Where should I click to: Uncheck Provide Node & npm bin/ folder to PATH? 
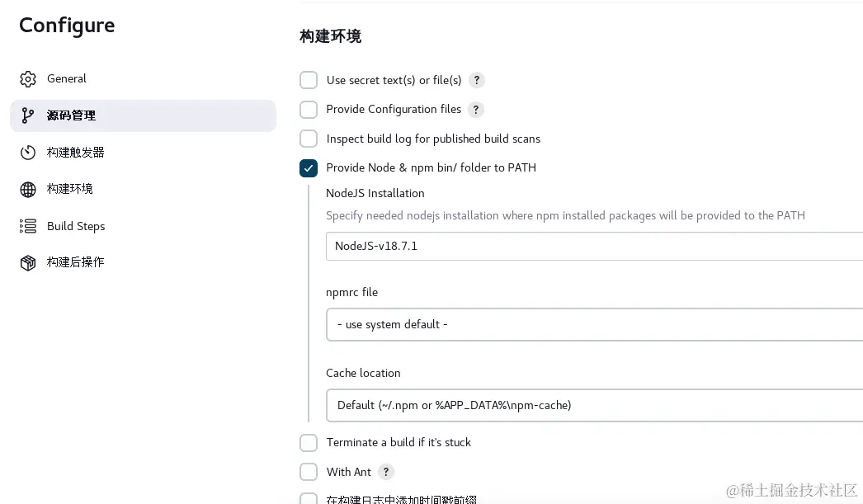[309, 167]
